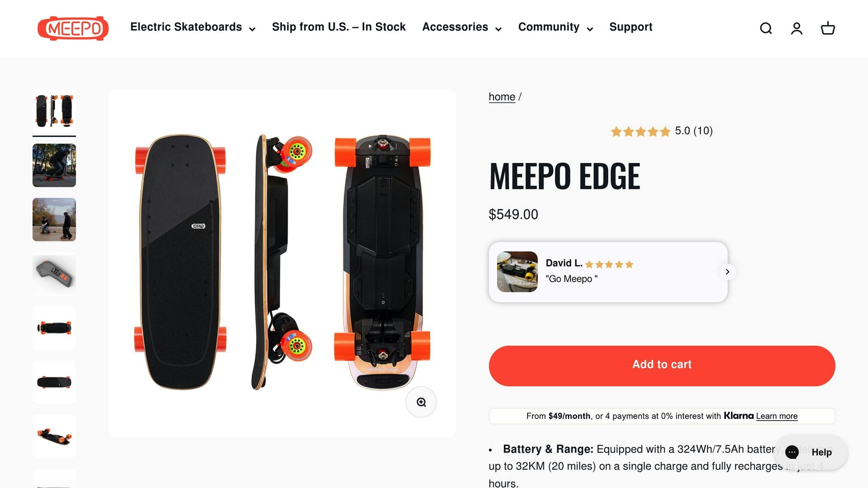
Task: Select Ship from U.S. – In Stock
Action: (339, 27)
